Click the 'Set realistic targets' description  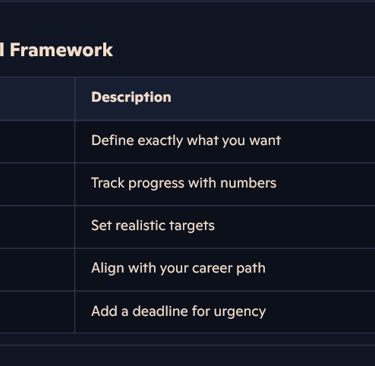pyautogui.click(x=153, y=226)
